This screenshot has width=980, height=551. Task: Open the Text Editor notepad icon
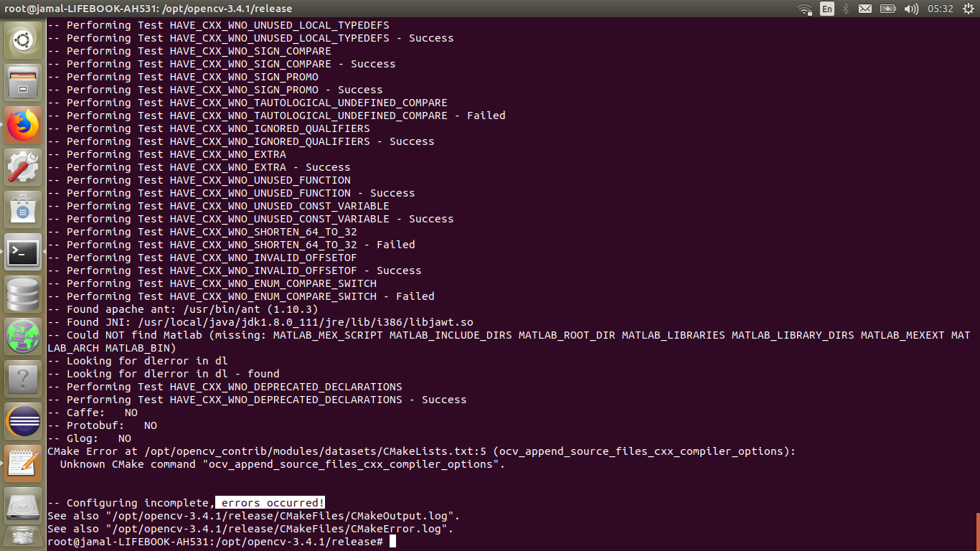click(24, 463)
